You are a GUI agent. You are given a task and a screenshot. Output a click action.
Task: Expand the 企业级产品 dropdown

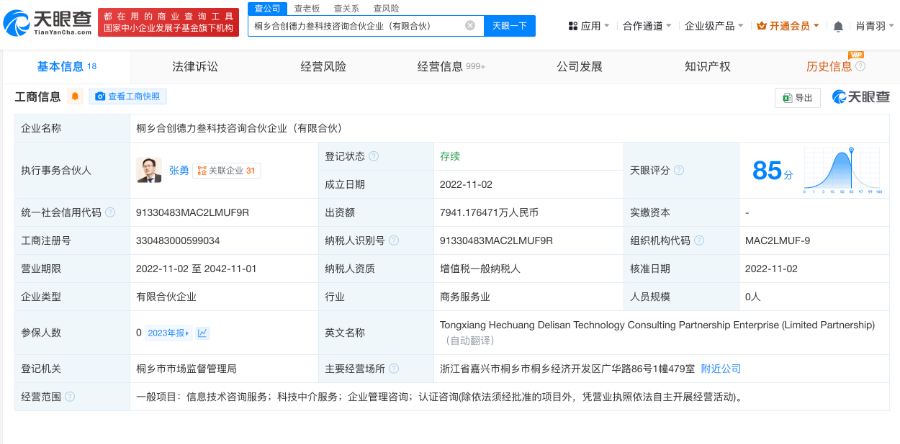point(714,26)
